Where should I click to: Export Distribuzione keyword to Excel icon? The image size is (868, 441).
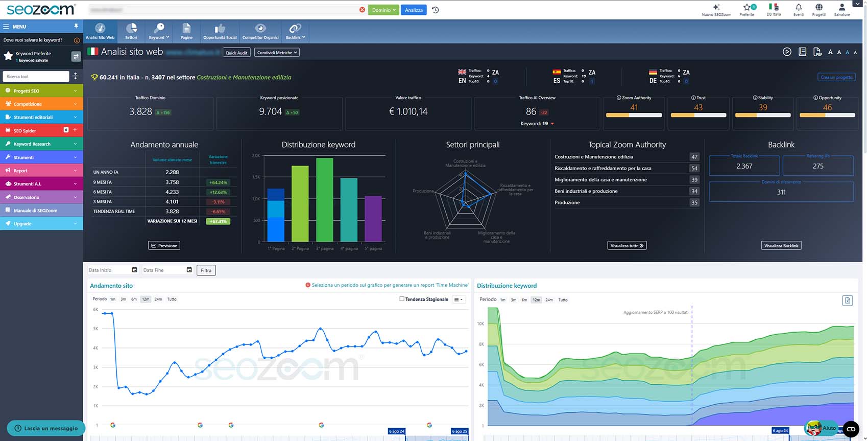(847, 300)
